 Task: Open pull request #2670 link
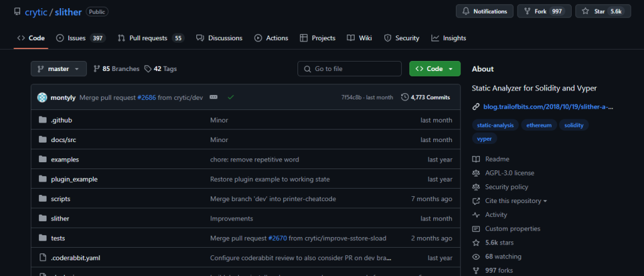coord(277,238)
